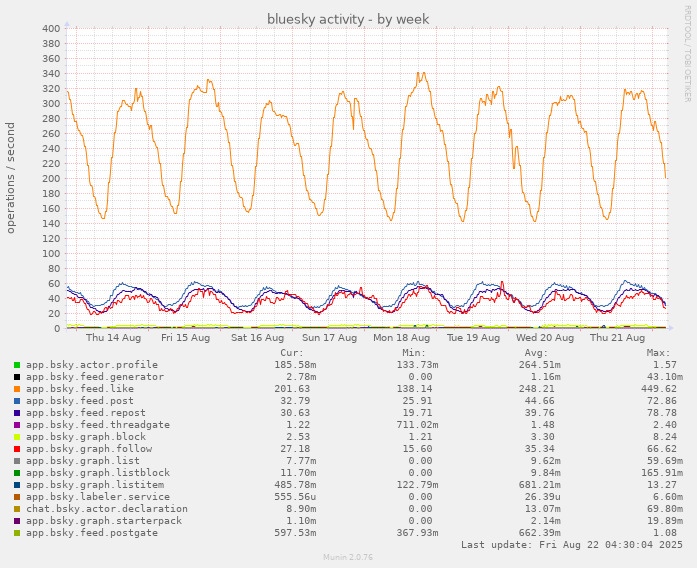
Task: Click the 'Munin 2.0.76' footer text
Action: coord(348,557)
